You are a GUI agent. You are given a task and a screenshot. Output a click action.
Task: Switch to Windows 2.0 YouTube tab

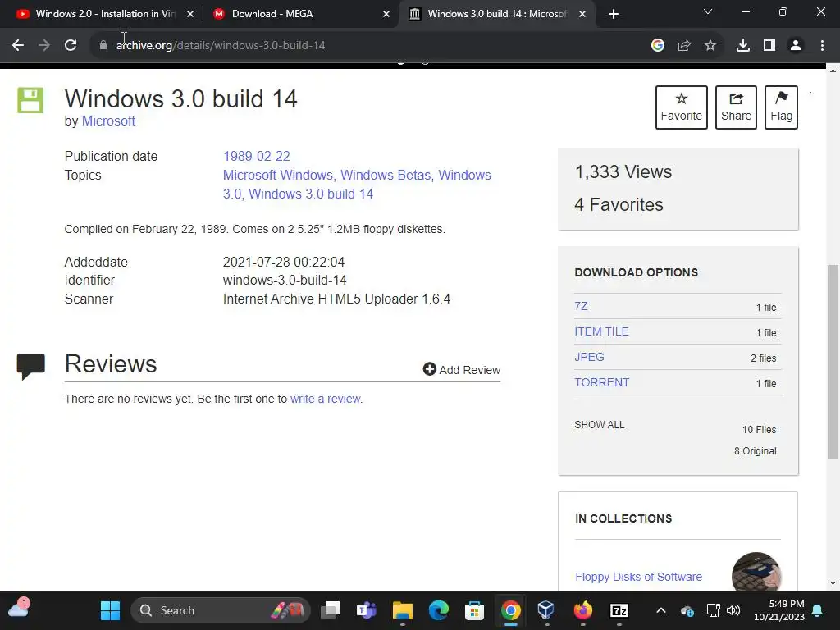104,14
